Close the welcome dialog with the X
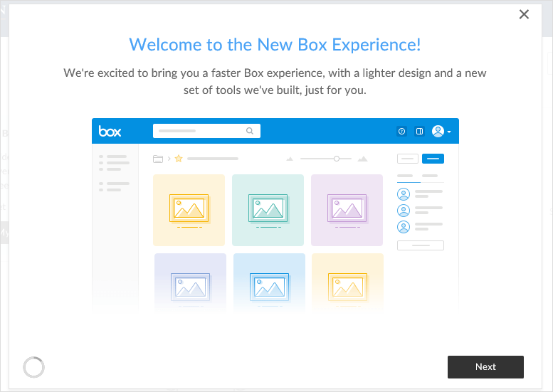 tap(524, 14)
